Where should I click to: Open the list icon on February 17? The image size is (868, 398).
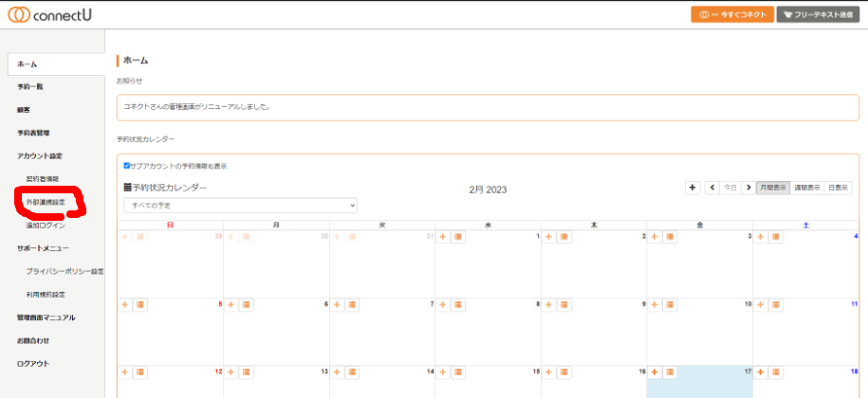click(x=669, y=371)
